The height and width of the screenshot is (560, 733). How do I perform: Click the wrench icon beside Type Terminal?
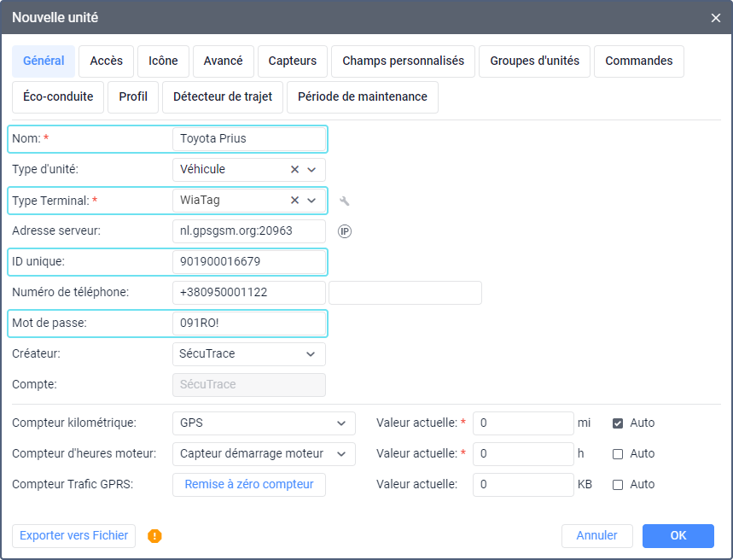pos(345,201)
